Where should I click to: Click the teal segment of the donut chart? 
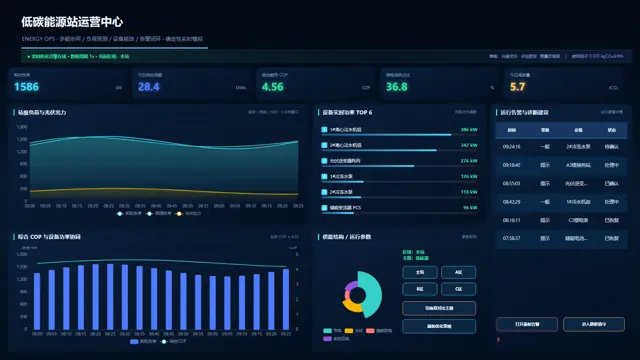click(x=373, y=295)
